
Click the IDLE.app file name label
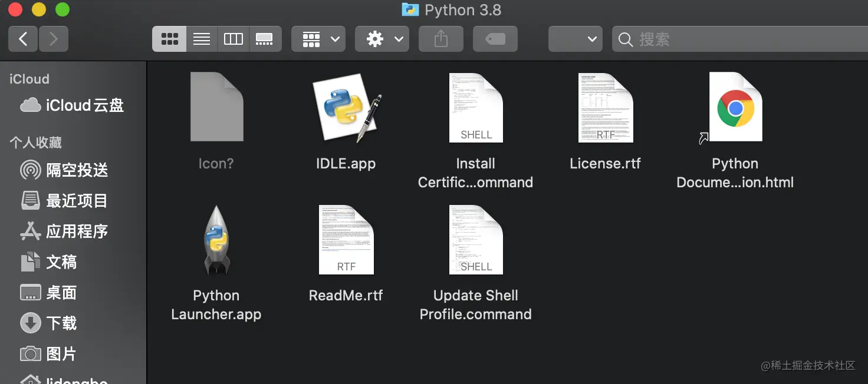pos(346,164)
